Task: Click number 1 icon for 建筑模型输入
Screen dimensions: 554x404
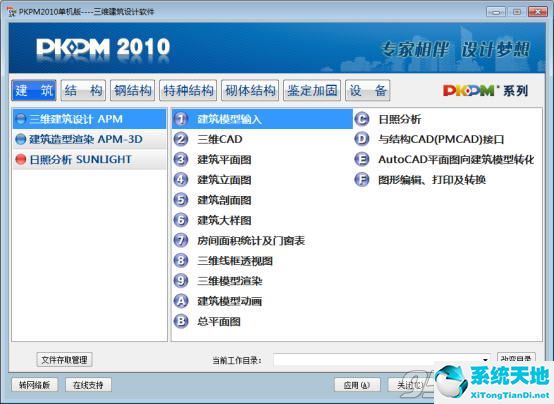Action: point(181,119)
